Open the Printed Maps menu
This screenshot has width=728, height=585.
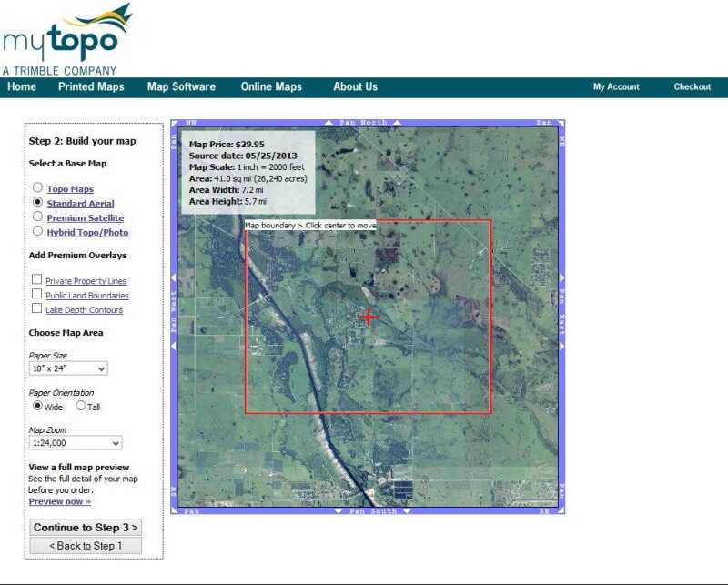[90, 86]
